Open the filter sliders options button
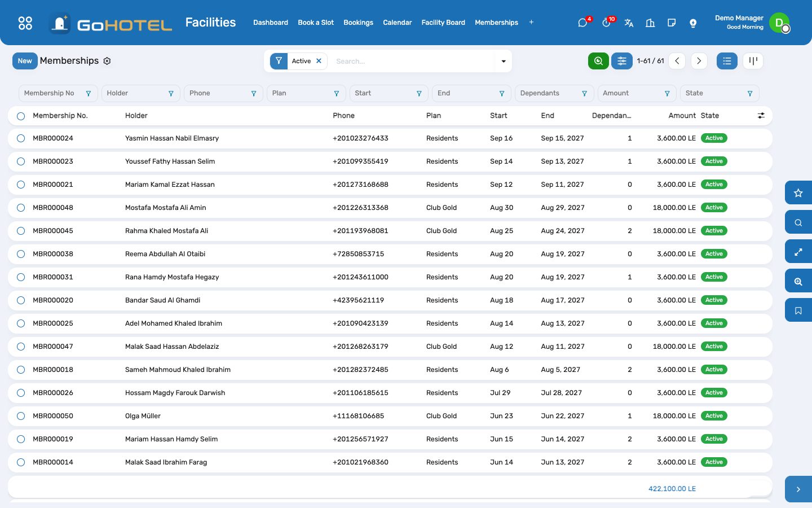This screenshot has height=508, width=812. (622, 61)
